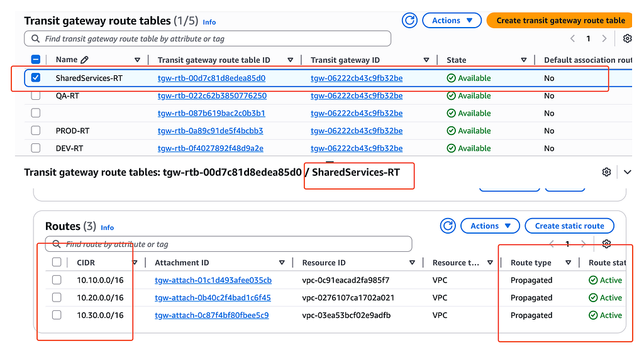This screenshot has width=644, height=353.
Task: Click the route table search magnifier icon
Action: [x=36, y=38]
